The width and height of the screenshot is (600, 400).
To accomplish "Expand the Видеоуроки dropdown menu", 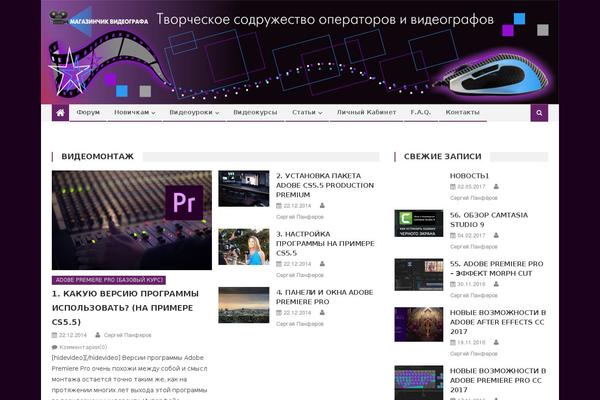I will click(x=194, y=113).
